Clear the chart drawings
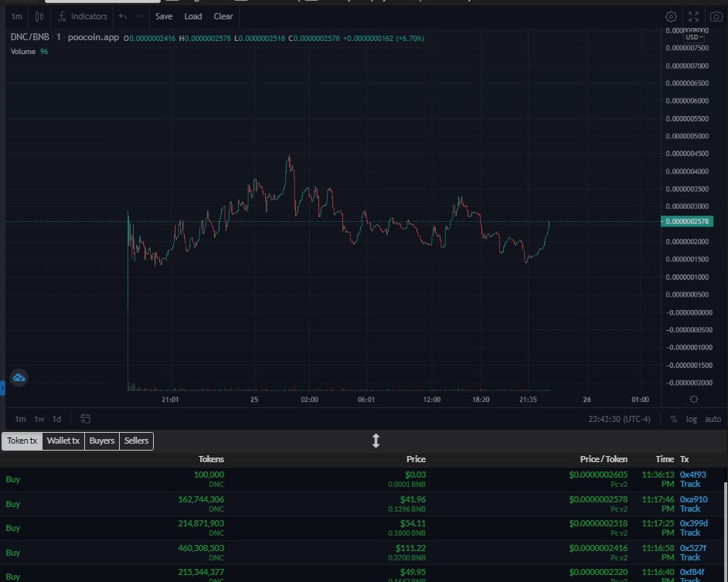 click(x=223, y=16)
